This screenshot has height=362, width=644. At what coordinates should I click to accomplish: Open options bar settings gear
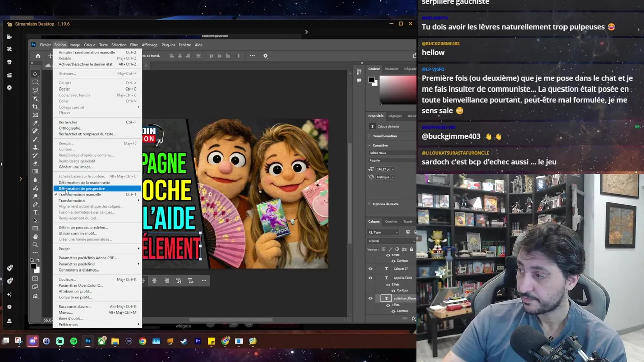click(266, 56)
